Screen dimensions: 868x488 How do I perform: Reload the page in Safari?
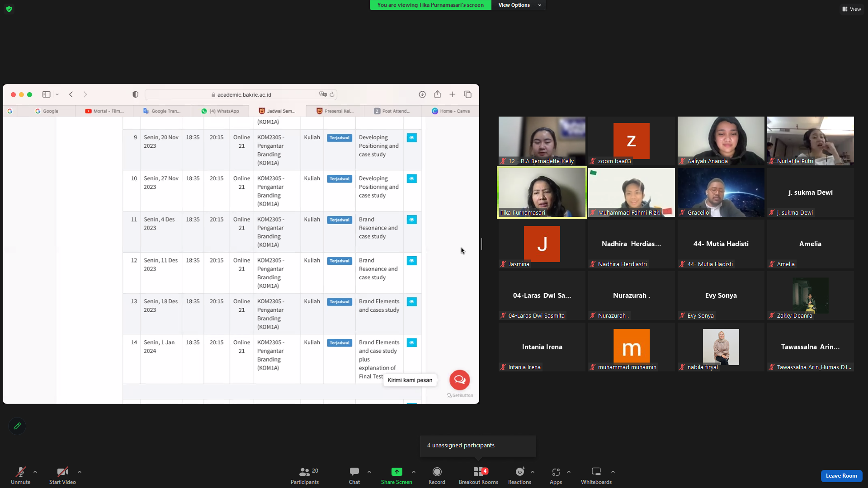[x=332, y=94]
